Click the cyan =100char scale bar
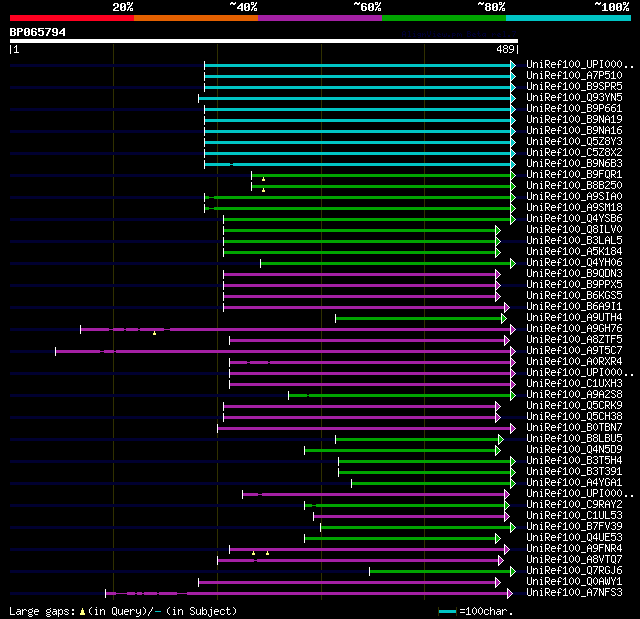Image resolution: width=640 pixels, height=619 pixels. (447, 612)
